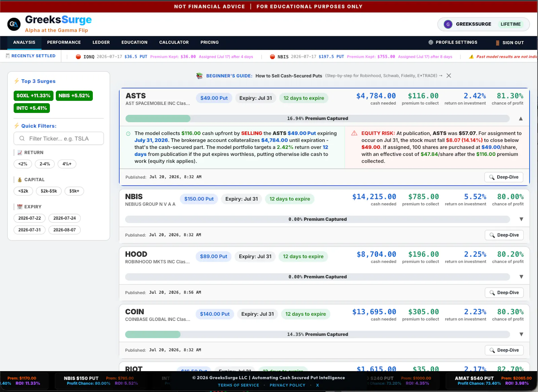538x392 pixels.
Task: Open the Performance tab
Action: tap(64, 42)
